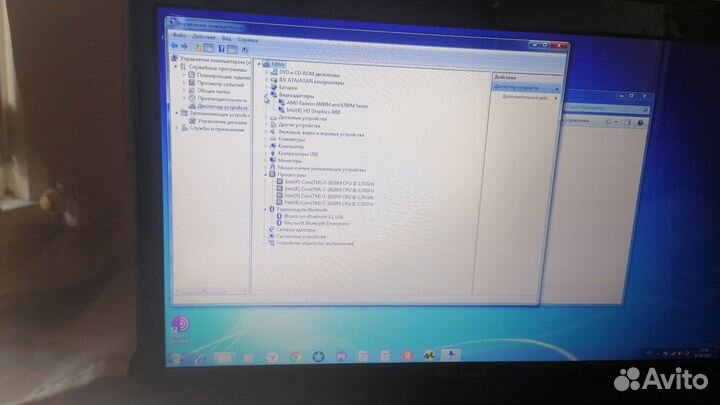The width and height of the screenshot is (720, 405).
Task: Select Управление дисками in the left tree
Action: (x=221, y=121)
